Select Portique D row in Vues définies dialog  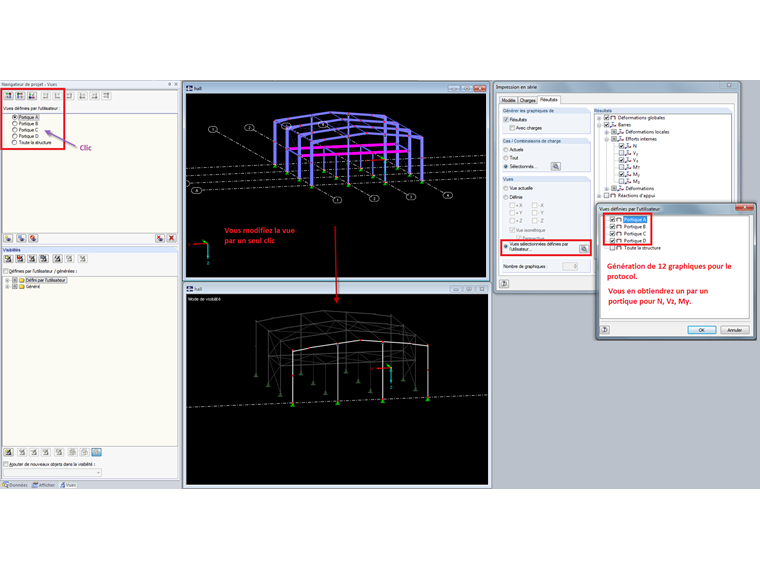pos(634,240)
